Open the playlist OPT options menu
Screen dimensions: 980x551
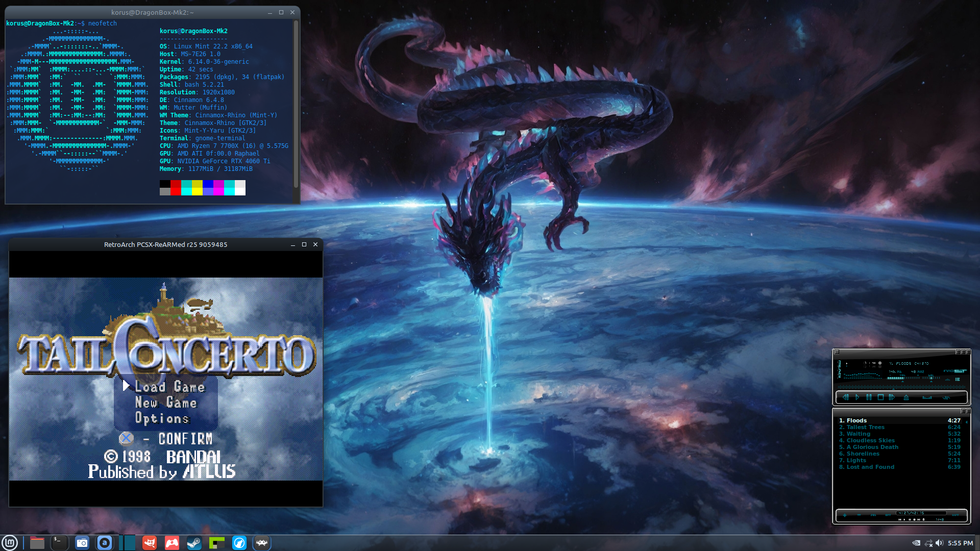[888, 515]
